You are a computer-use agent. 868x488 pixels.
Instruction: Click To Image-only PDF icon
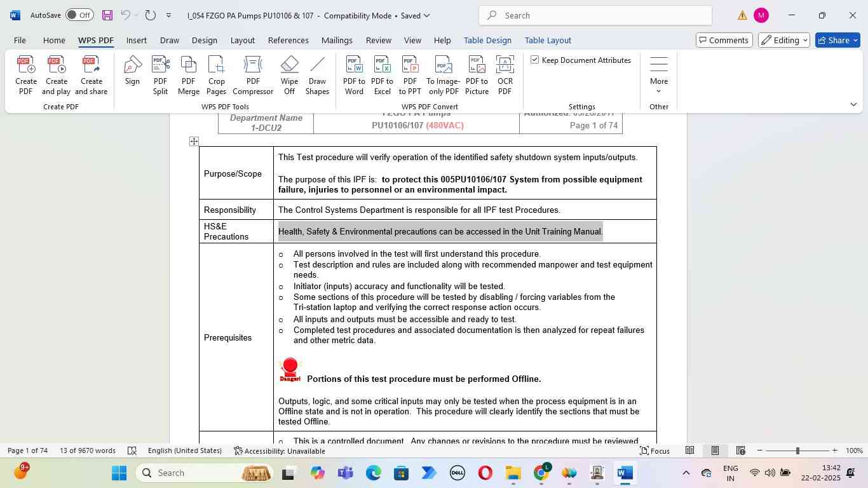tap(443, 75)
